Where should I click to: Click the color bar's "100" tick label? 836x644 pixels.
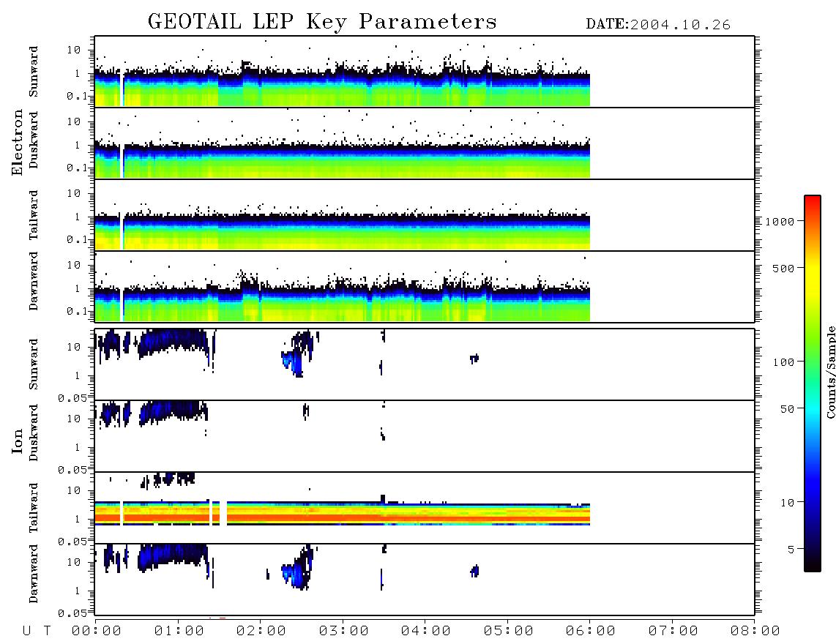coord(784,362)
